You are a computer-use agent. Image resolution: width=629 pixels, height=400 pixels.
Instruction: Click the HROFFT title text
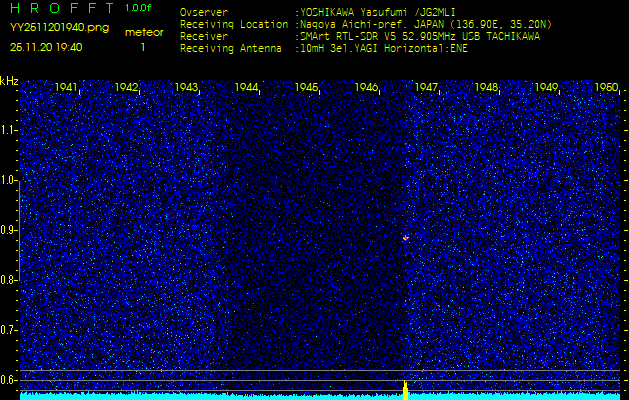tap(60, 8)
